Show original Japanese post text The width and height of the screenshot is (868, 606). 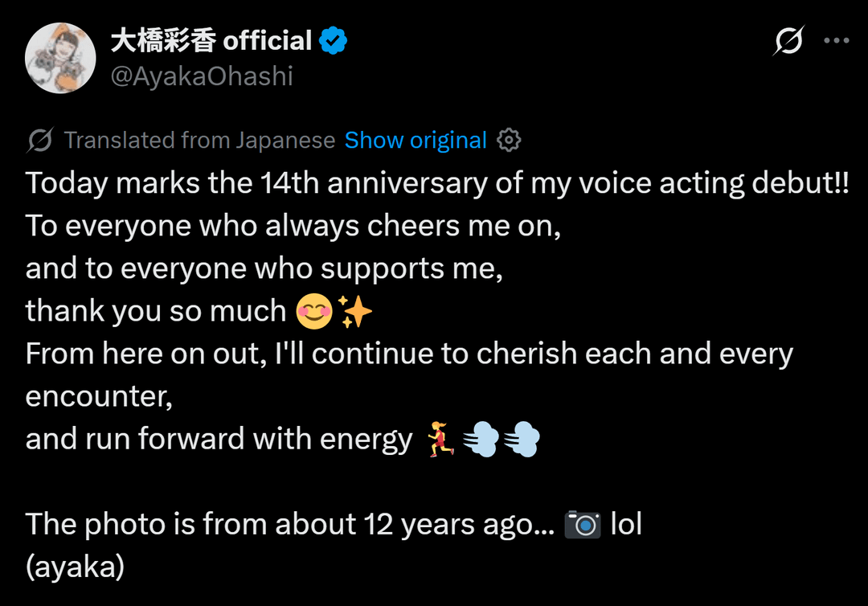click(416, 141)
